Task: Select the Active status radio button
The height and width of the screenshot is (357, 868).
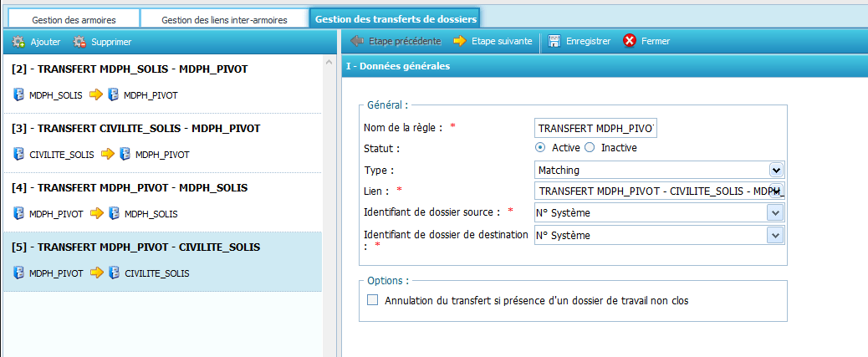Action: click(x=540, y=148)
